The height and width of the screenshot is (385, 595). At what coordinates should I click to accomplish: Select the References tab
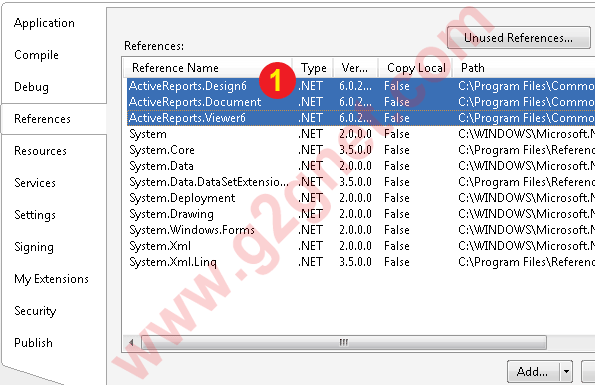[x=42, y=119]
